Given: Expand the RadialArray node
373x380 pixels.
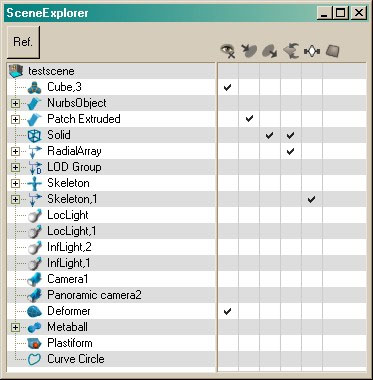Looking at the screenshot, I should click(15, 151).
